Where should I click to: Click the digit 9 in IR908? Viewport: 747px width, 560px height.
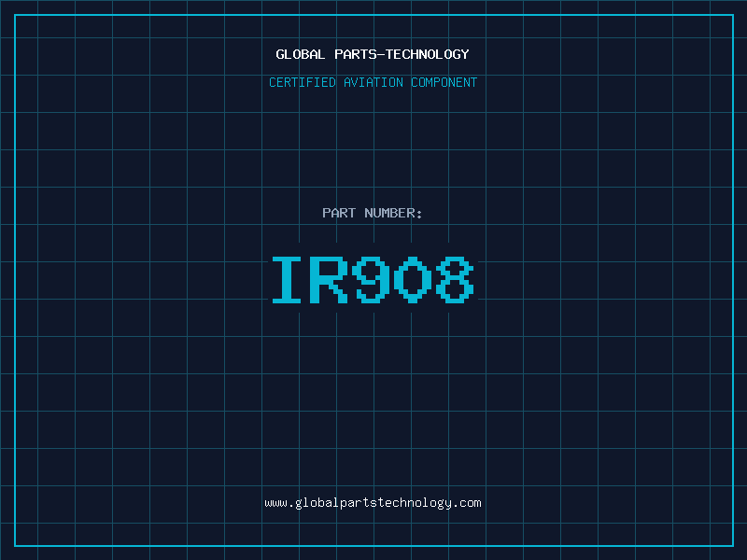coord(373,280)
